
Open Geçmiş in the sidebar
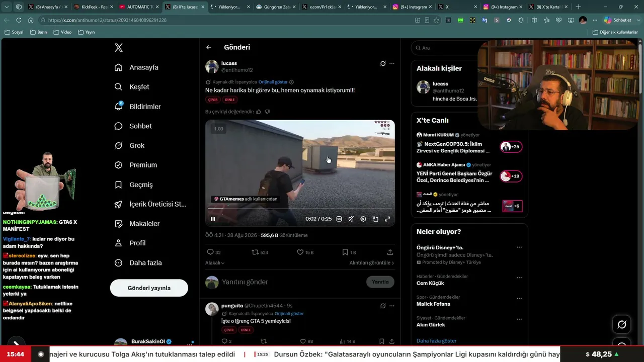pos(134,185)
